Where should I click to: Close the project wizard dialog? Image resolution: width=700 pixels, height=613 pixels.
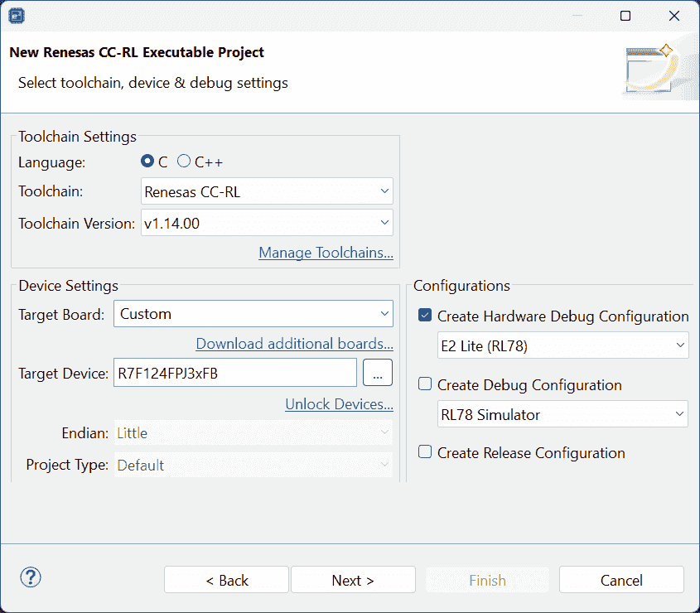(x=673, y=16)
